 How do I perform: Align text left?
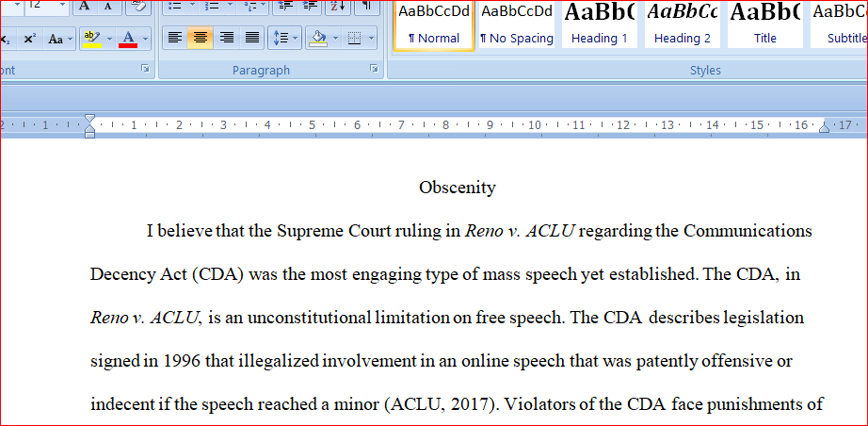(175, 39)
